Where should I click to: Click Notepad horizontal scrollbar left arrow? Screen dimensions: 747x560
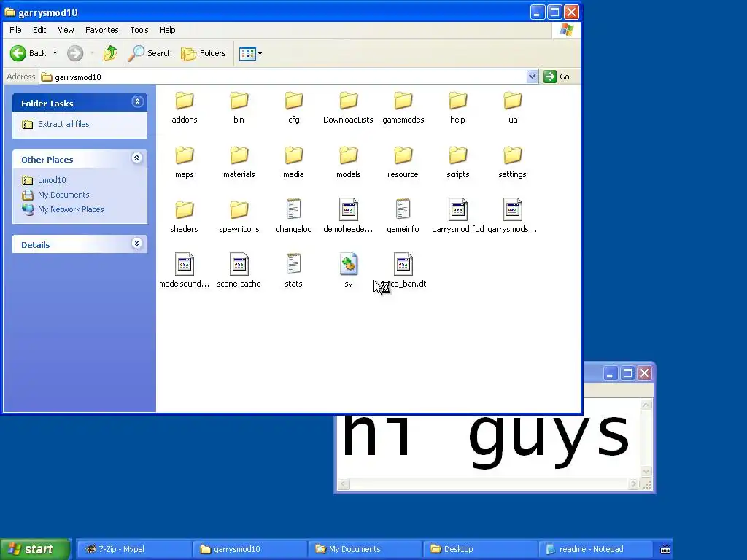344,484
